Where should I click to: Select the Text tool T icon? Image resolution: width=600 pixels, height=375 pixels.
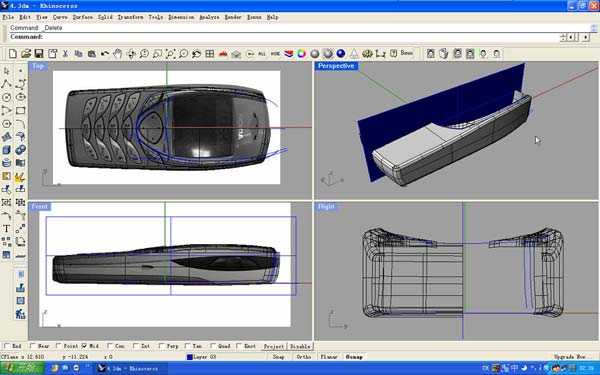(x=7, y=229)
